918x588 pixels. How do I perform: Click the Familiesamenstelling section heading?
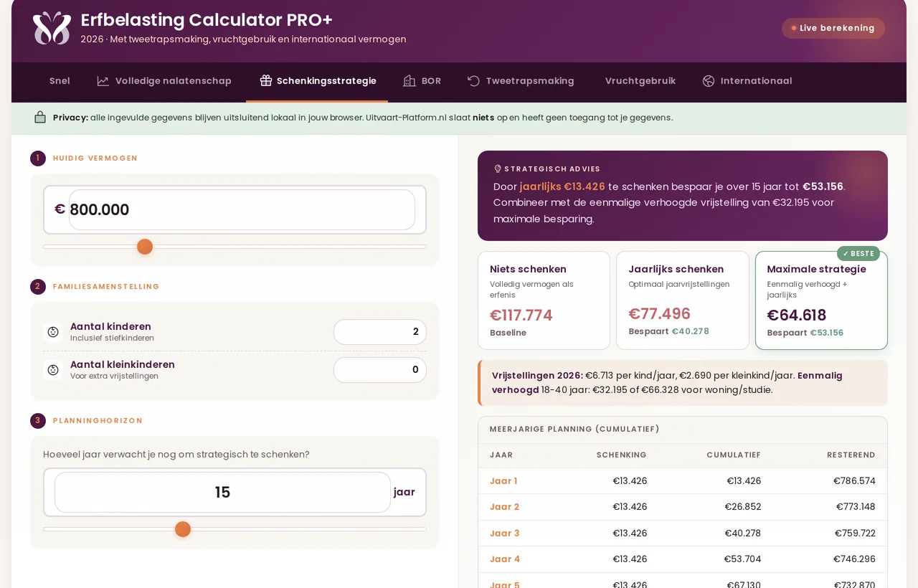106,287
